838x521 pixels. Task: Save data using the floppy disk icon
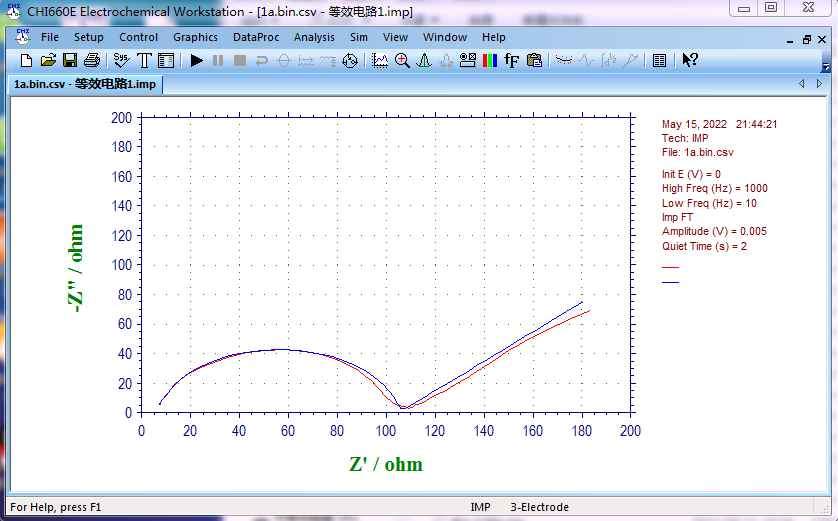tap(70, 61)
